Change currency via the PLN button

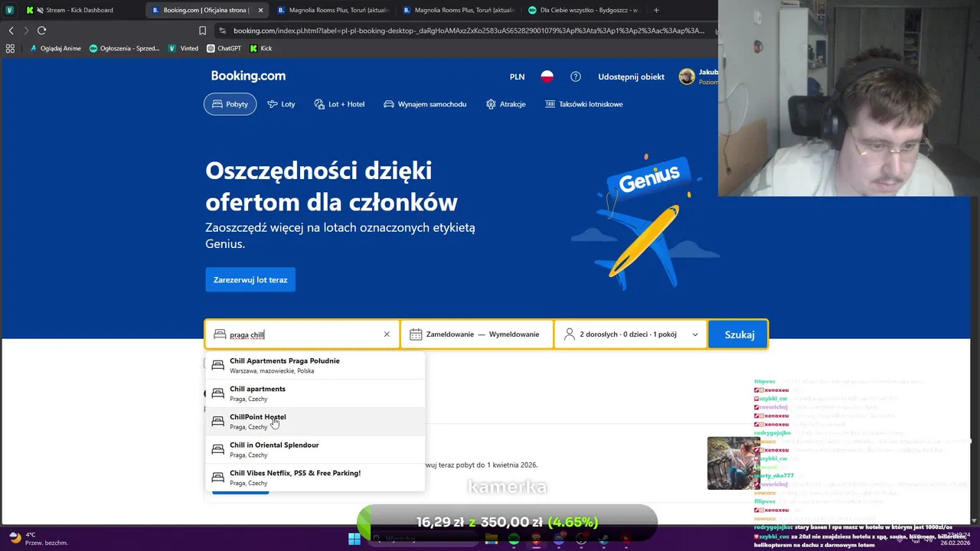517,77
